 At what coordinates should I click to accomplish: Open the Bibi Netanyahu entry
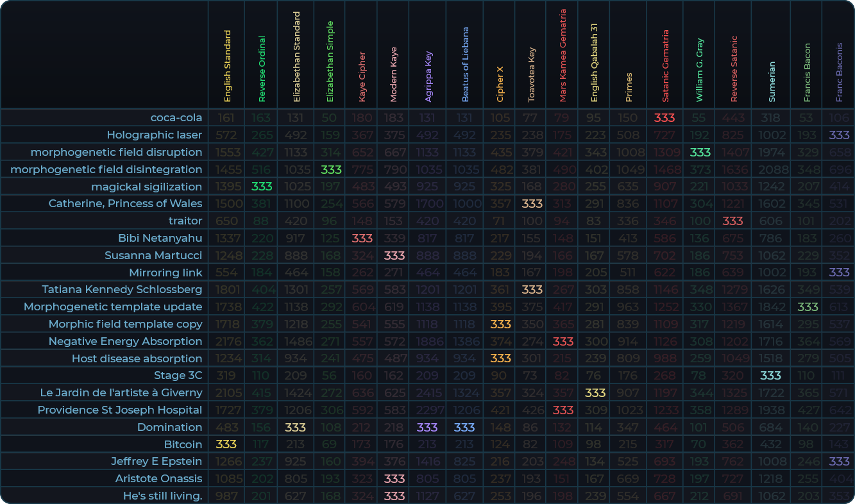point(160,238)
